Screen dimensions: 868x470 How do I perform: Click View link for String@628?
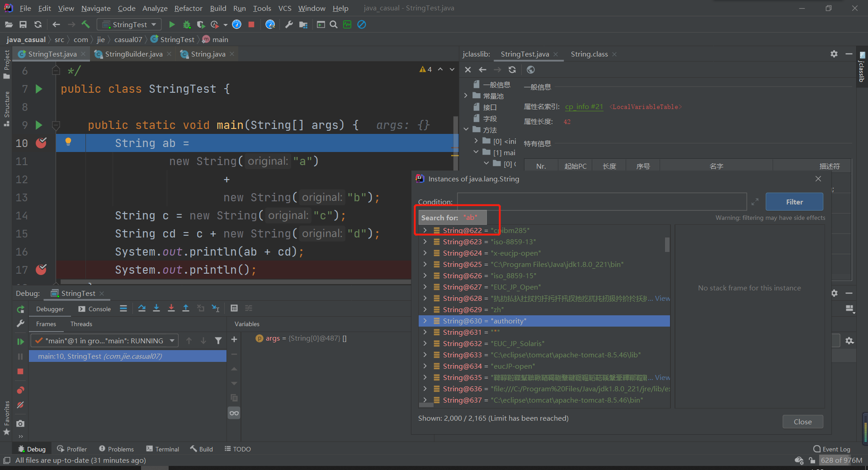pyautogui.click(x=662, y=298)
